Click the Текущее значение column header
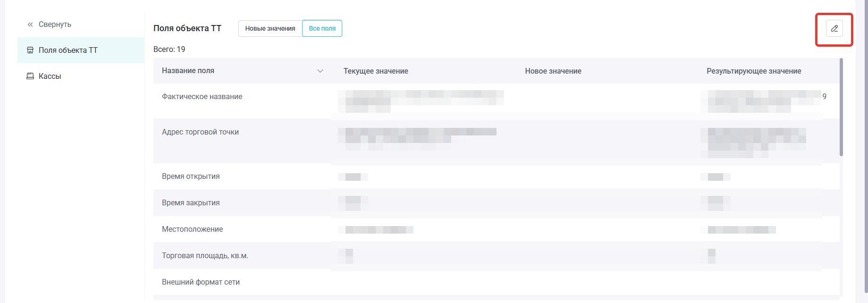Screen dimensions: 868x303 pos(376,71)
